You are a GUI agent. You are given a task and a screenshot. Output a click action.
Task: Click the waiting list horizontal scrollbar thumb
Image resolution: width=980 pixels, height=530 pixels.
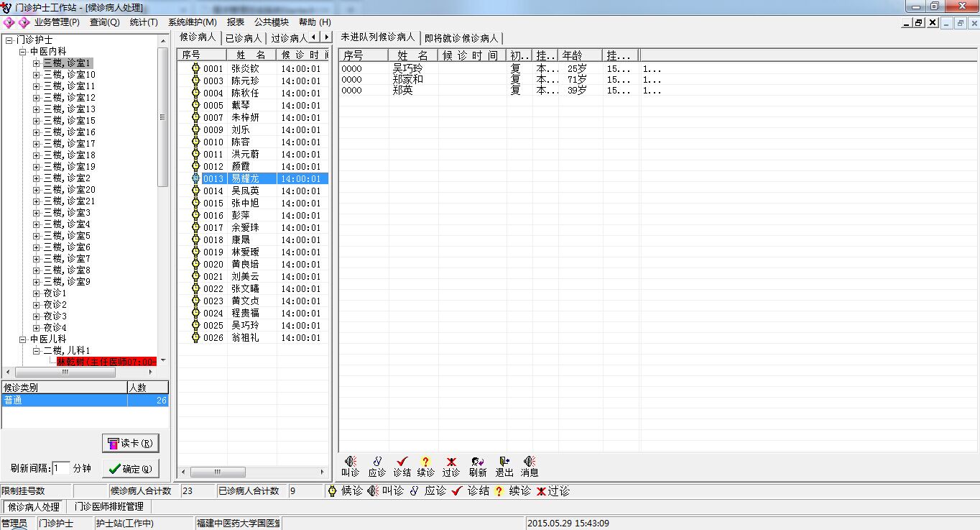point(218,472)
